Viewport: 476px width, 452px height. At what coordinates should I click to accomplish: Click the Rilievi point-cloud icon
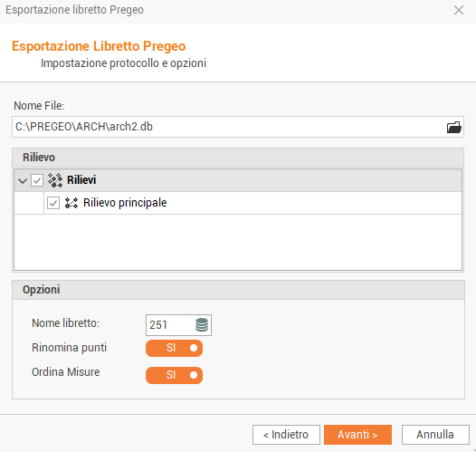55,180
